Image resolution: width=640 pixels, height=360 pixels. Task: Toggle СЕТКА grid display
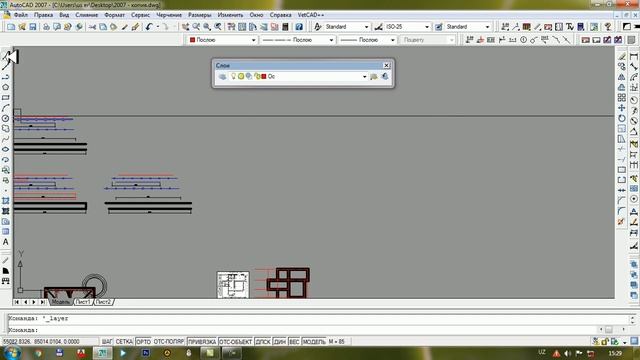tap(124, 342)
